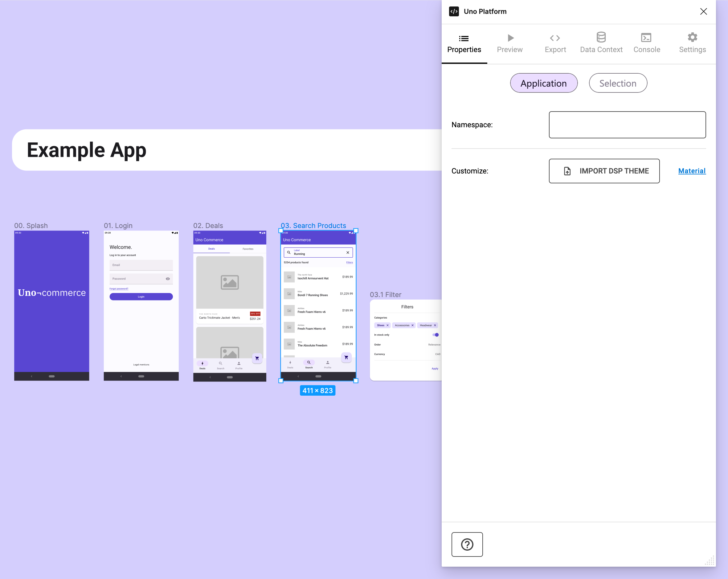Click the Deals screen thumbnail
The height and width of the screenshot is (579, 728).
tap(230, 305)
